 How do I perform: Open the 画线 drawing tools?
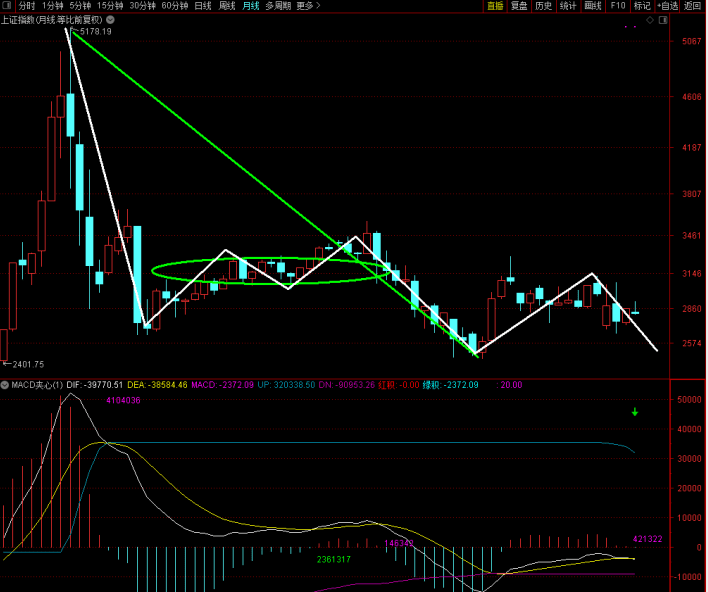point(593,6)
